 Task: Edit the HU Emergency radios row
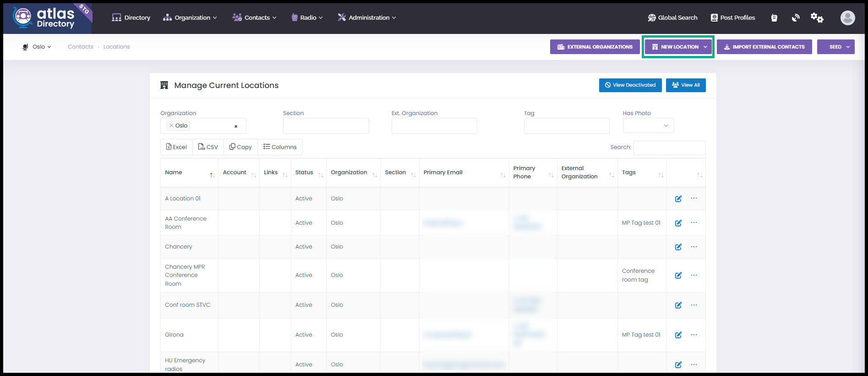click(678, 365)
